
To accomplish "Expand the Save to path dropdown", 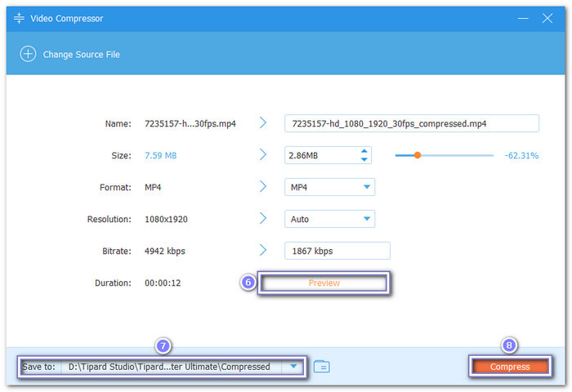I will click(293, 367).
